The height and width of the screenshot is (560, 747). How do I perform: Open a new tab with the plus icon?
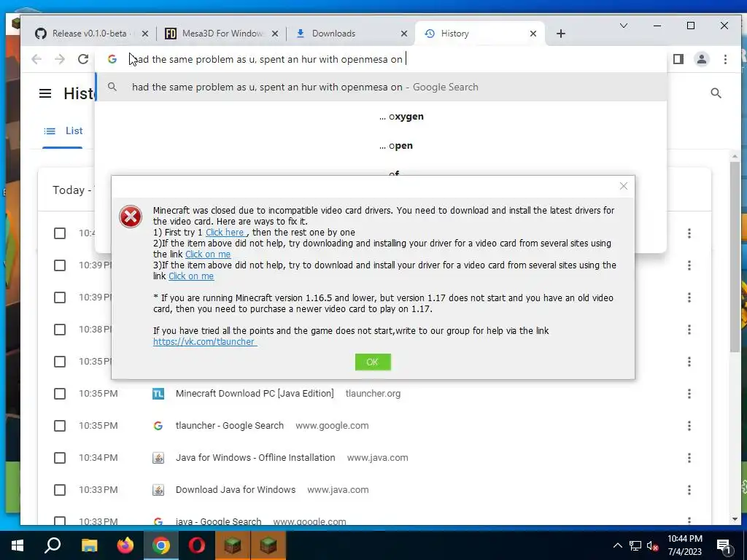pyautogui.click(x=561, y=34)
